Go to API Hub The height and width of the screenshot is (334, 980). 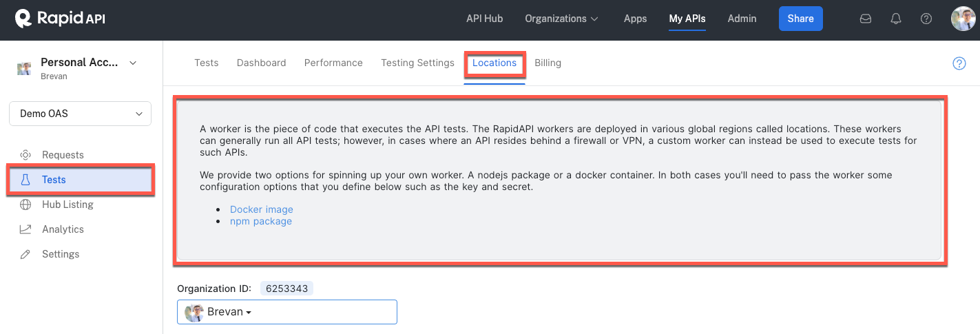[485, 19]
